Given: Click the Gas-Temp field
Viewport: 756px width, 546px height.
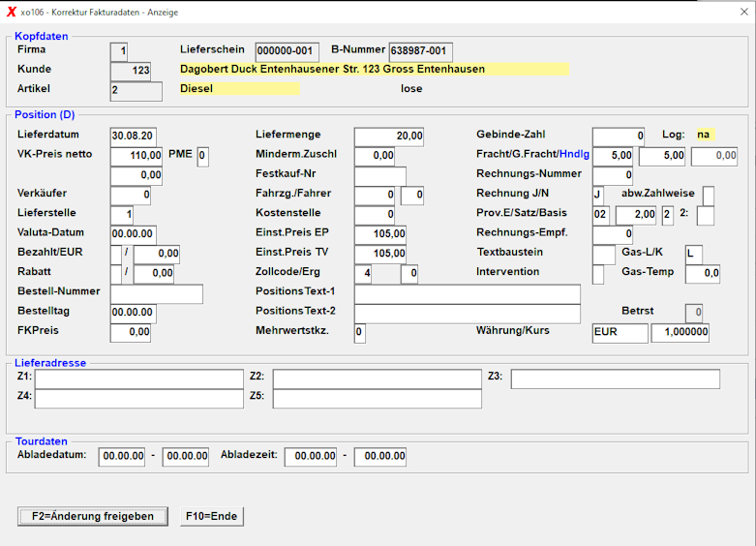Looking at the screenshot, I should pos(703,274).
